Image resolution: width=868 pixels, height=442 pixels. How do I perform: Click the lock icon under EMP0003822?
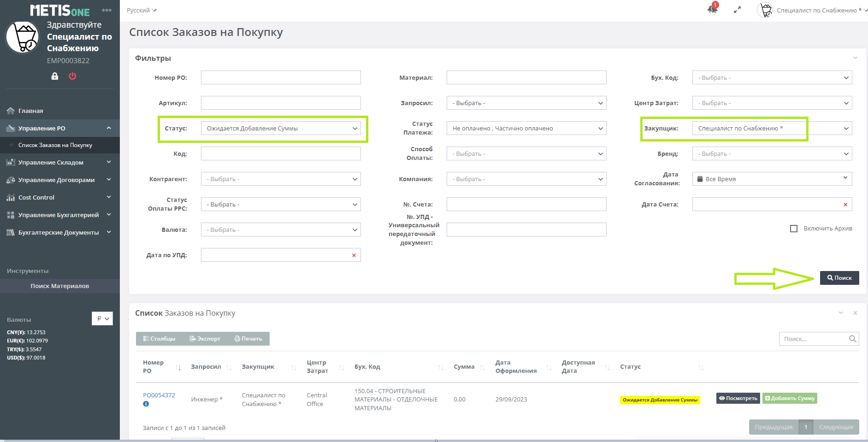(x=55, y=76)
